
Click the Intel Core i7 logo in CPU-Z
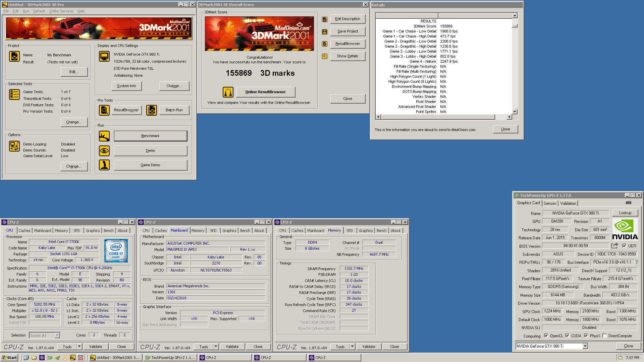(x=116, y=251)
